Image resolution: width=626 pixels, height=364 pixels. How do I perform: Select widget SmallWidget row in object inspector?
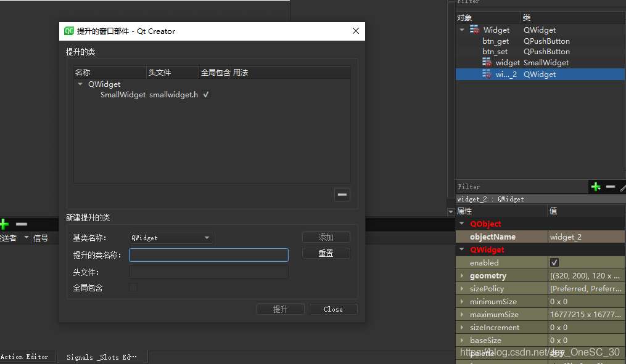click(540, 63)
